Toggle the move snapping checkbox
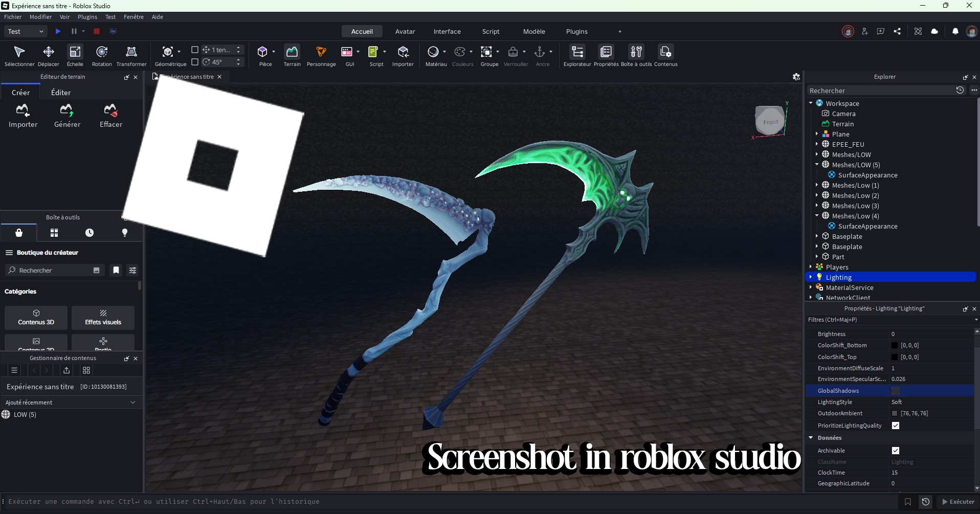980x514 pixels. [x=195, y=50]
